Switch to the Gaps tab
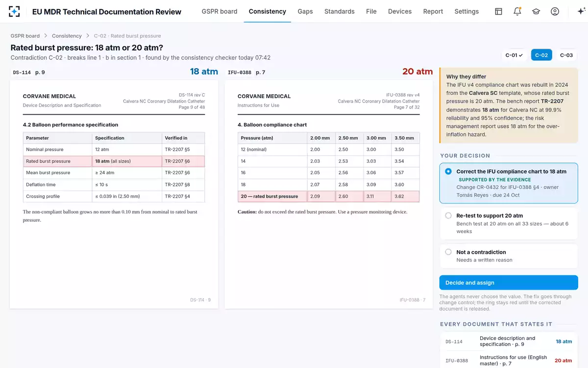 coord(305,11)
